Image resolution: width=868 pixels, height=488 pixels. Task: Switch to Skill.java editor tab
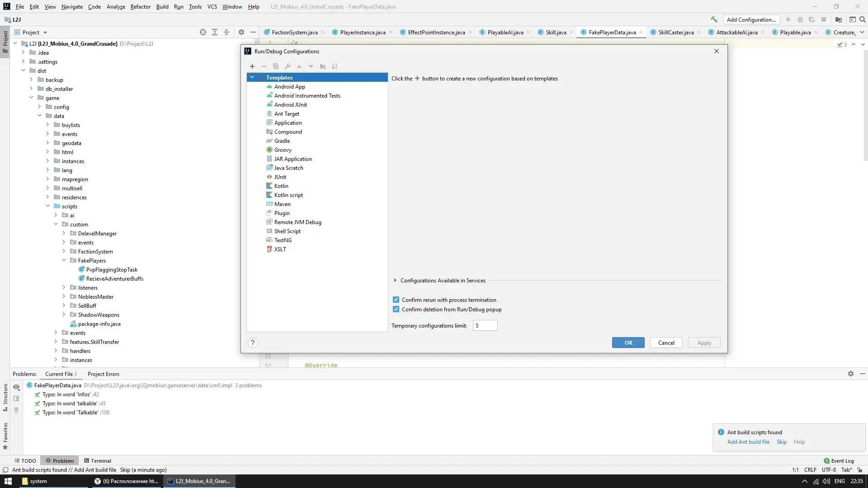pos(556,32)
